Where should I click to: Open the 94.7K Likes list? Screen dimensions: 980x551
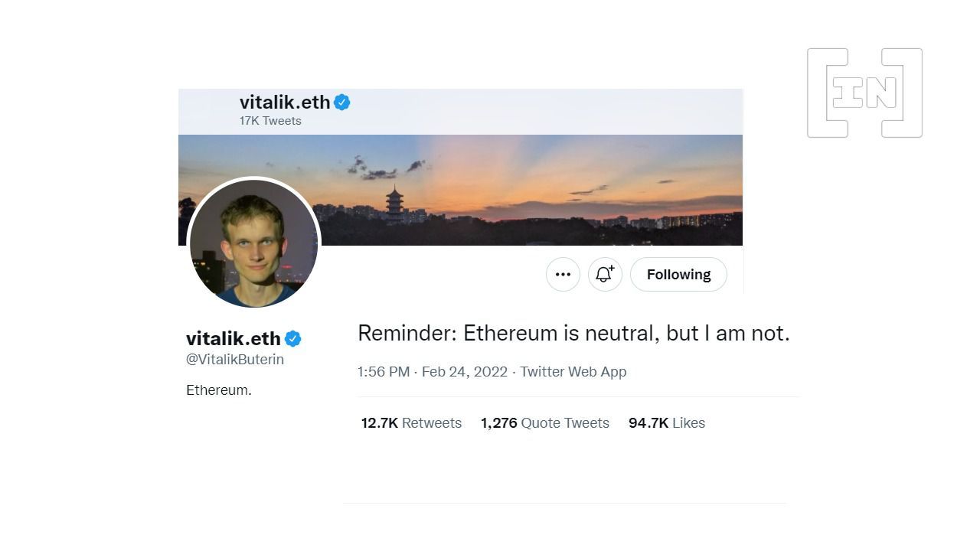click(x=666, y=422)
